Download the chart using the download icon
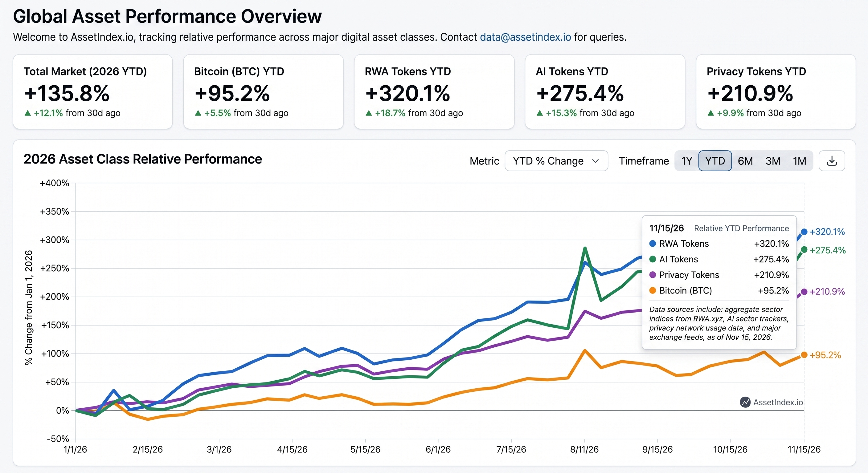This screenshot has height=473, width=868. (x=832, y=161)
